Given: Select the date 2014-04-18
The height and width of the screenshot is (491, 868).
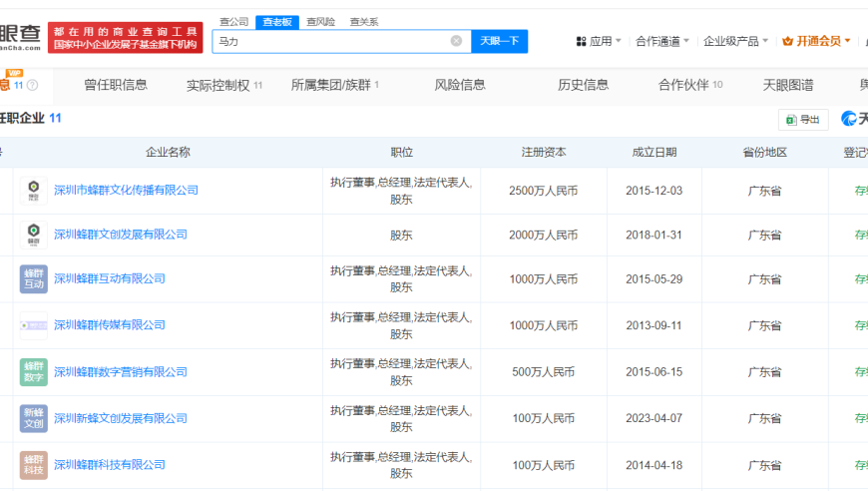Looking at the screenshot, I should [x=653, y=465].
